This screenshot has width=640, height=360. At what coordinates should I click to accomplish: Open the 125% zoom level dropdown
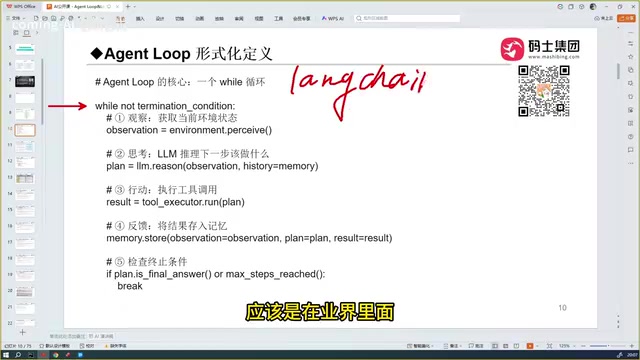(567, 346)
